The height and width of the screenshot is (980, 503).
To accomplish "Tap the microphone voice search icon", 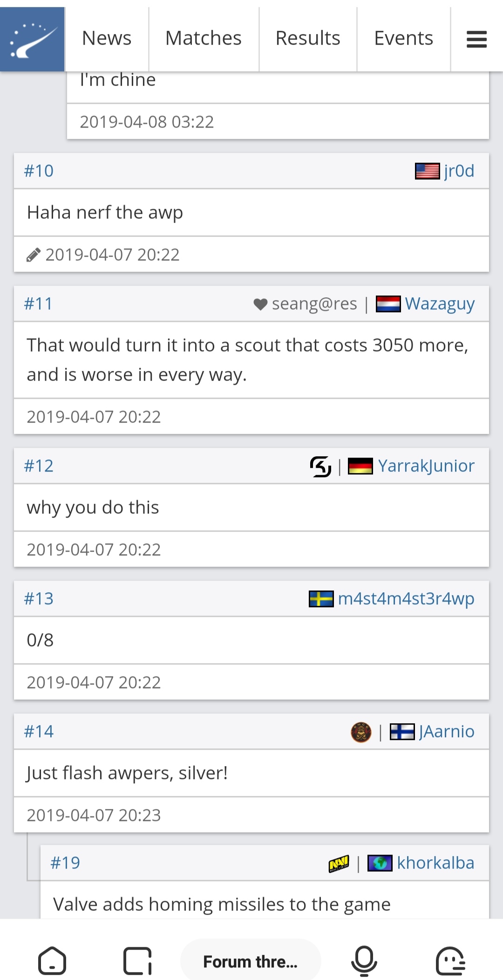I will point(364,961).
